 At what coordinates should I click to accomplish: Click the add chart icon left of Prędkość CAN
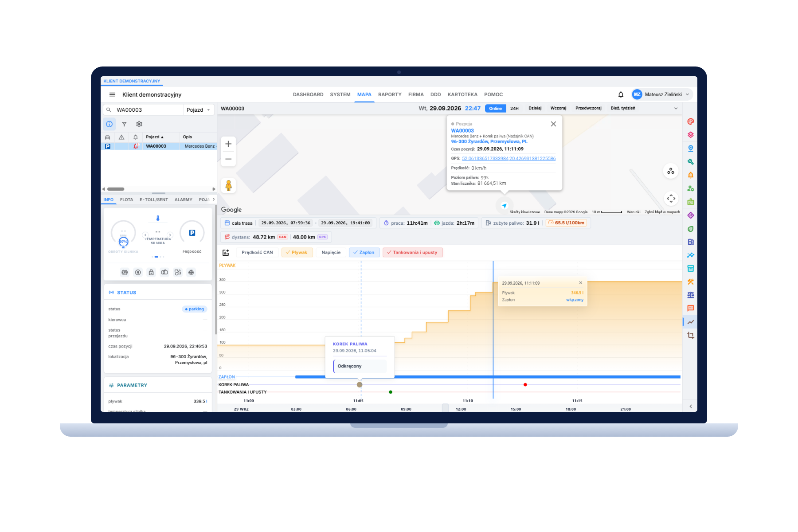[x=226, y=253]
